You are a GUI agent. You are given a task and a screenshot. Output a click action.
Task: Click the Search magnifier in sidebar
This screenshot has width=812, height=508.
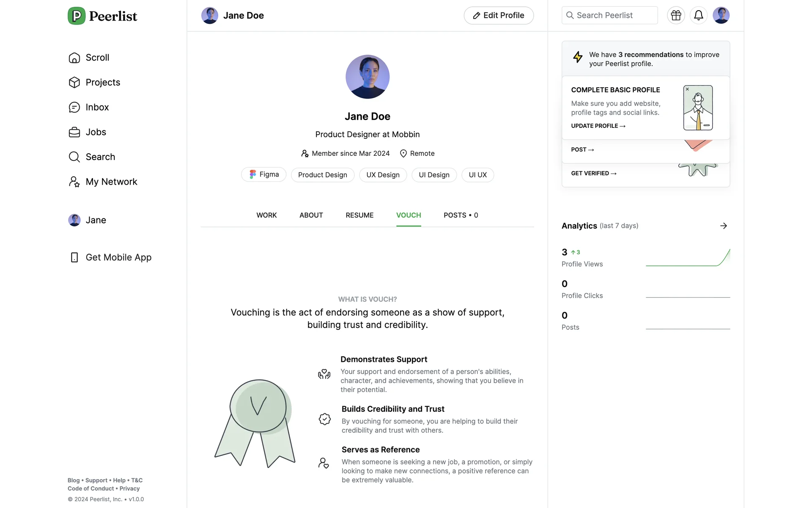coord(74,157)
